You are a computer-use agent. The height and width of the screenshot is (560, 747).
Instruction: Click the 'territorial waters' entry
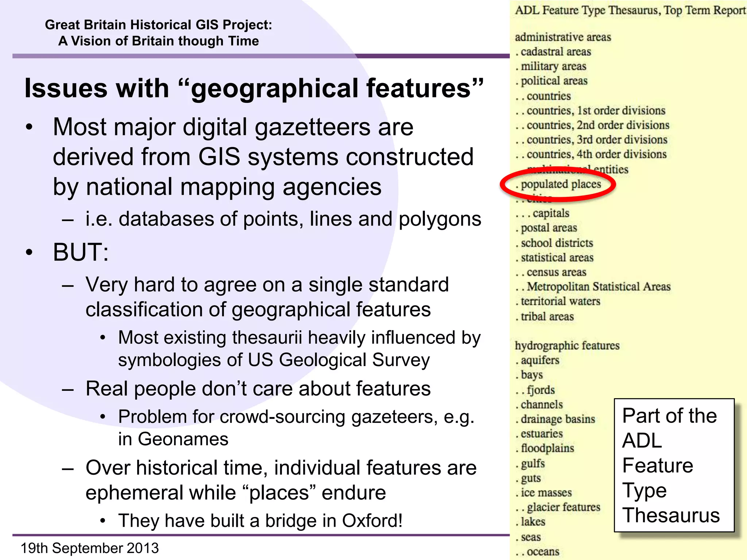click(x=560, y=302)
